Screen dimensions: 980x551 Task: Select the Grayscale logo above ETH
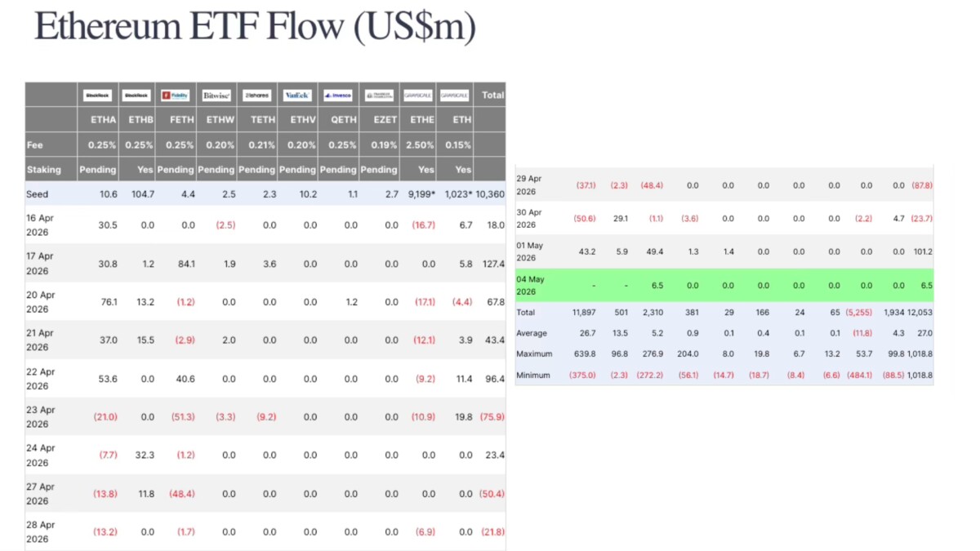(455, 96)
